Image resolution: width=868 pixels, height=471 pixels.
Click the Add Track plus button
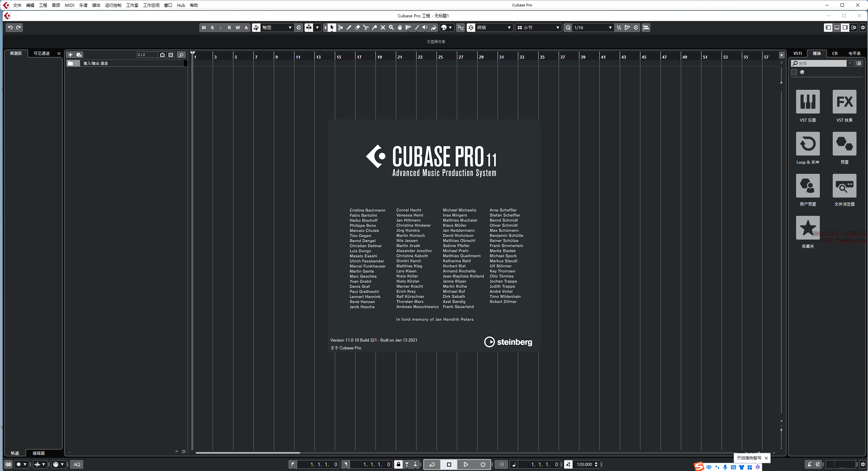point(70,55)
